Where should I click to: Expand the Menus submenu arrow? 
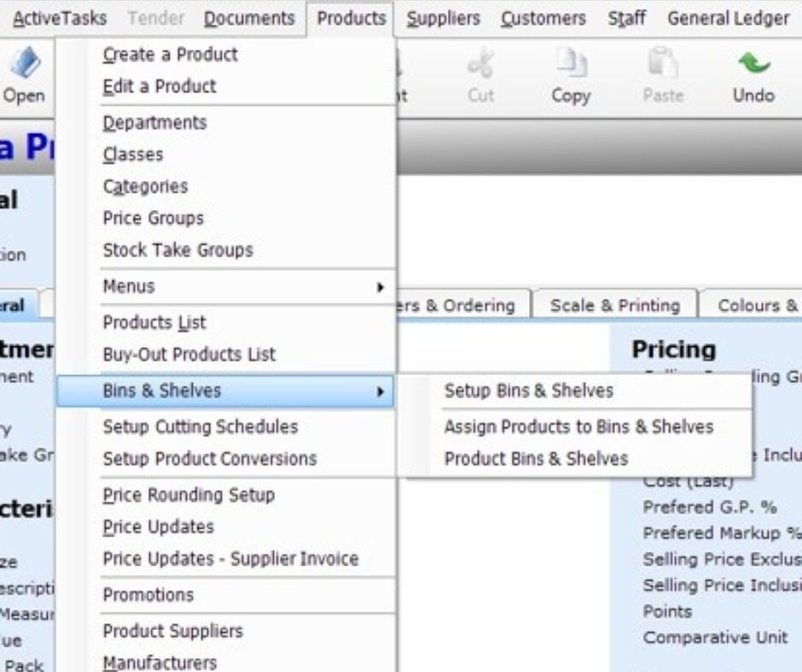381,287
